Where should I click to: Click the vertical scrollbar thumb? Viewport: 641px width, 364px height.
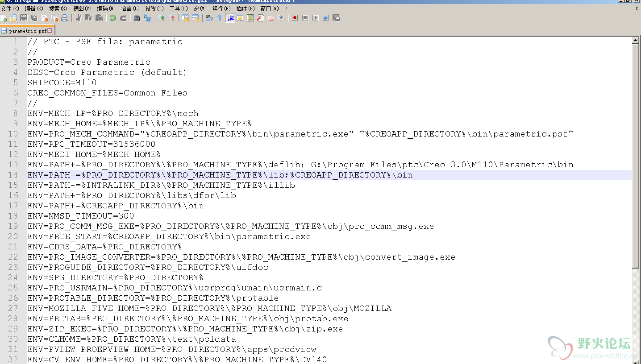(636, 156)
